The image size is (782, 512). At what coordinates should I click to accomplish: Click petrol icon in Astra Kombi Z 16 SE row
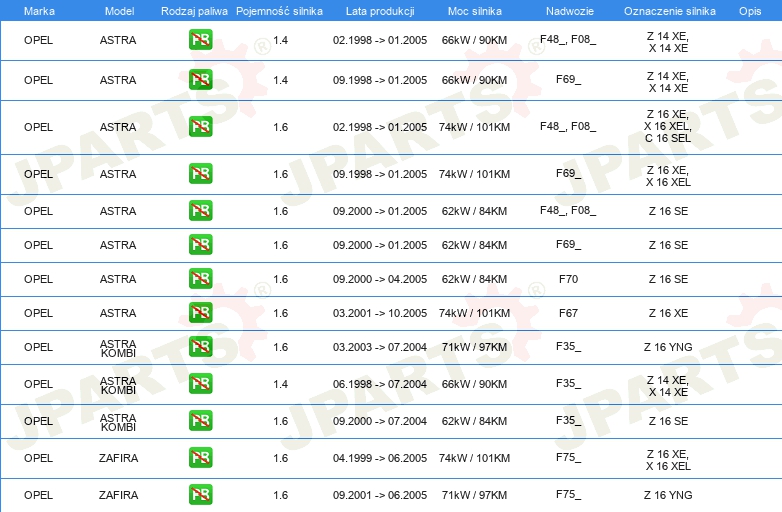(200, 421)
